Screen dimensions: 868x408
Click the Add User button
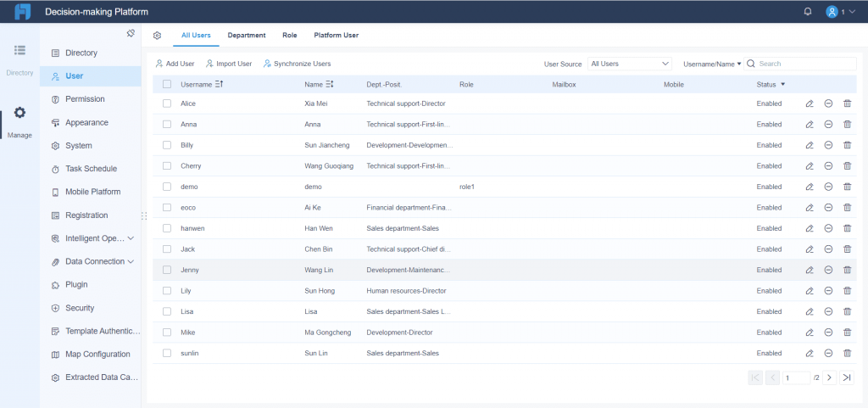pos(175,64)
